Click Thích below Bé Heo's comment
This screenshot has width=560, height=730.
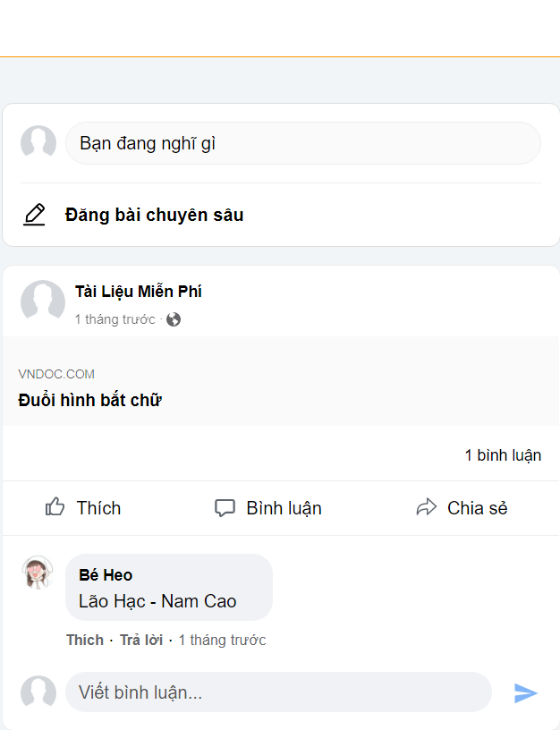point(84,640)
